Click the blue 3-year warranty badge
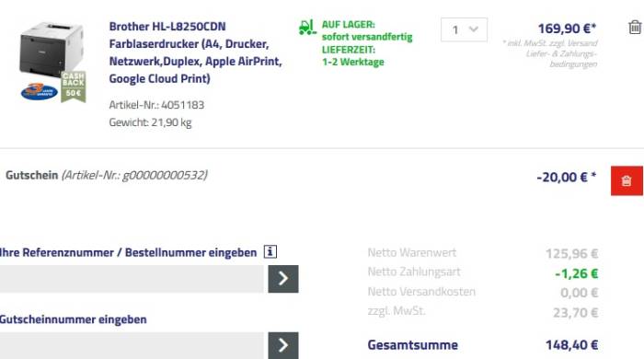The image size is (644, 359). click(39, 91)
